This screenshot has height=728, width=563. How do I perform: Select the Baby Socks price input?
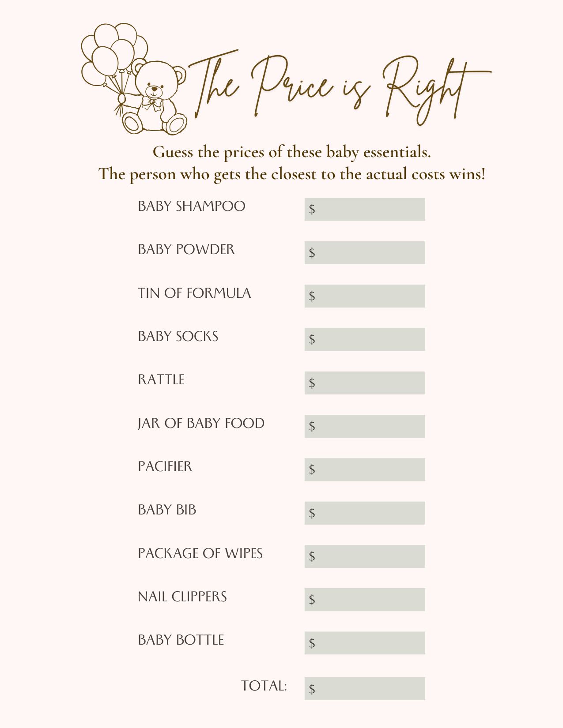pyautogui.click(x=365, y=339)
